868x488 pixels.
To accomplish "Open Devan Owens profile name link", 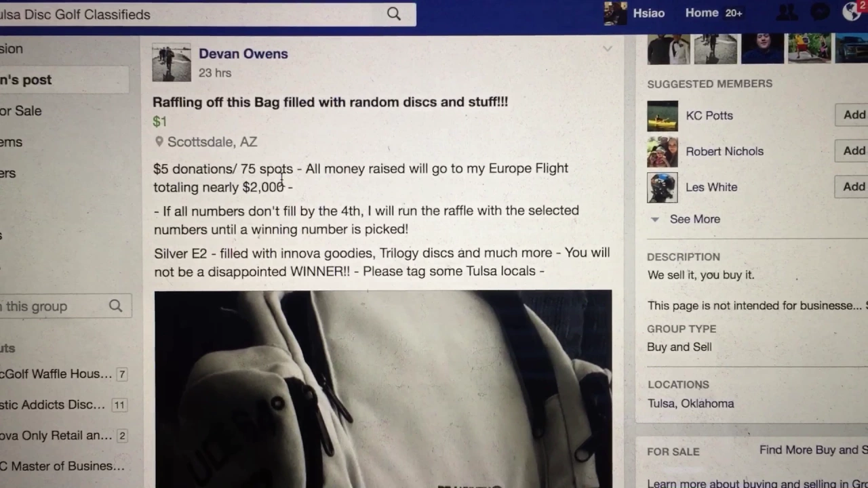I will pyautogui.click(x=243, y=54).
